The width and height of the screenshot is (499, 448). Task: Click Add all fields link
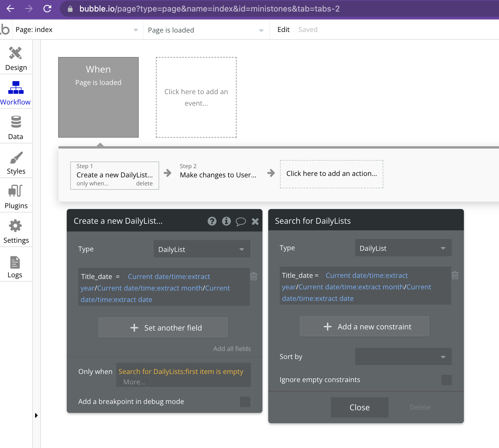[x=232, y=349]
